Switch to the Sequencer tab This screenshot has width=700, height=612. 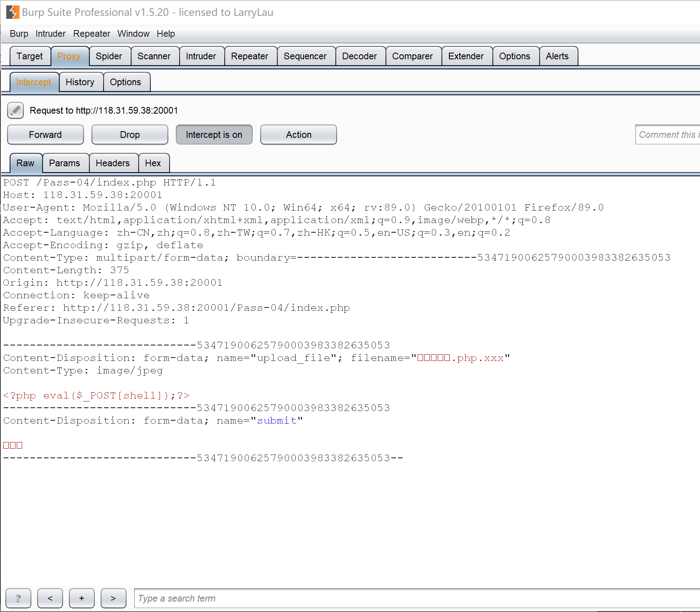(x=305, y=56)
